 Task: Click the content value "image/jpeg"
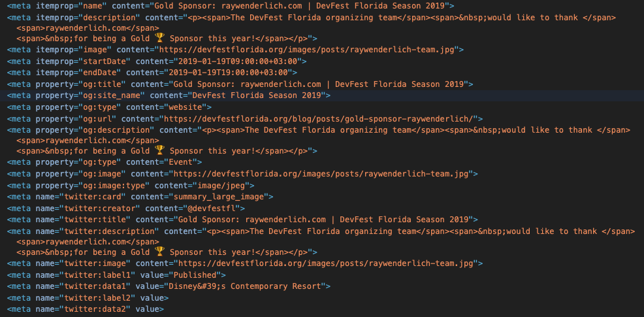[x=222, y=185]
